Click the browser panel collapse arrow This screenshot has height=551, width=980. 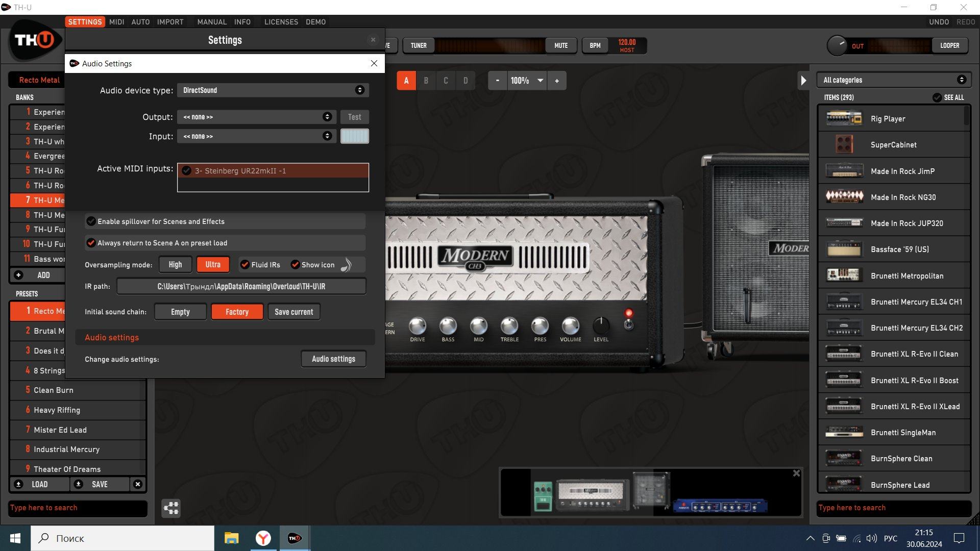(x=803, y=80)
